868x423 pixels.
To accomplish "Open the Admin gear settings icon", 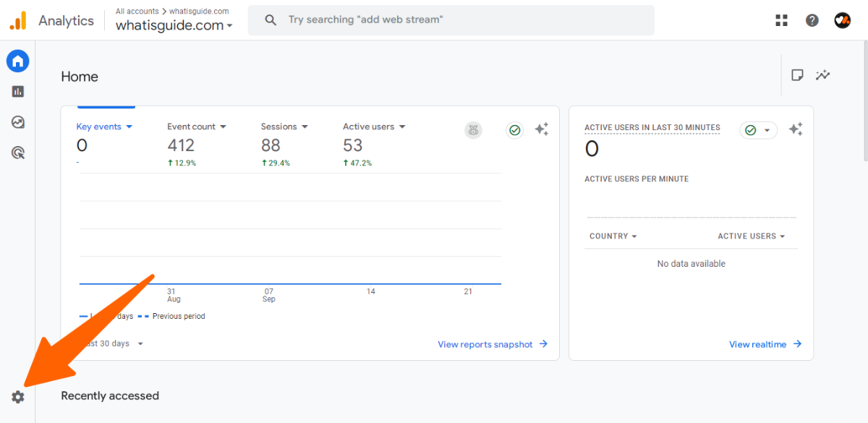I will coord(18,397).
